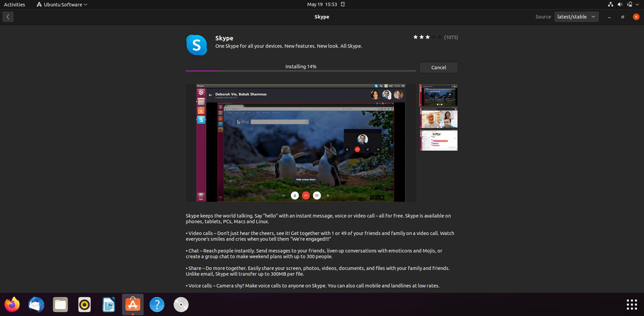Click the star rating for Skype
Image resolution: width=644 pixels, height=316 pixels.
click(x=427, y=37)
